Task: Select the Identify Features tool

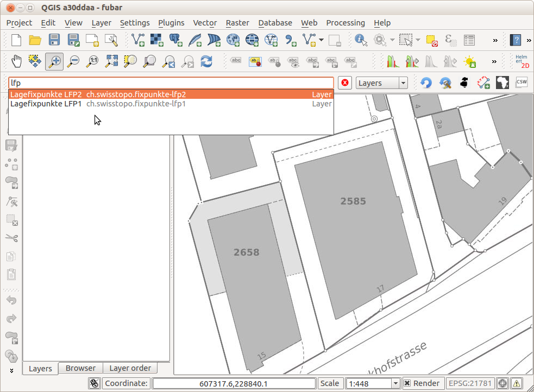Action: [361, 40]
